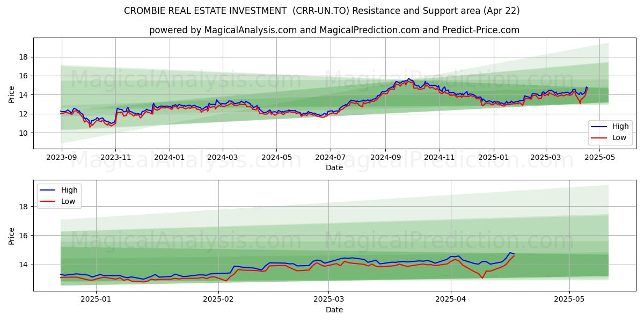
Task: Click 'High' in the bottom chart legend
Action: 69,190
